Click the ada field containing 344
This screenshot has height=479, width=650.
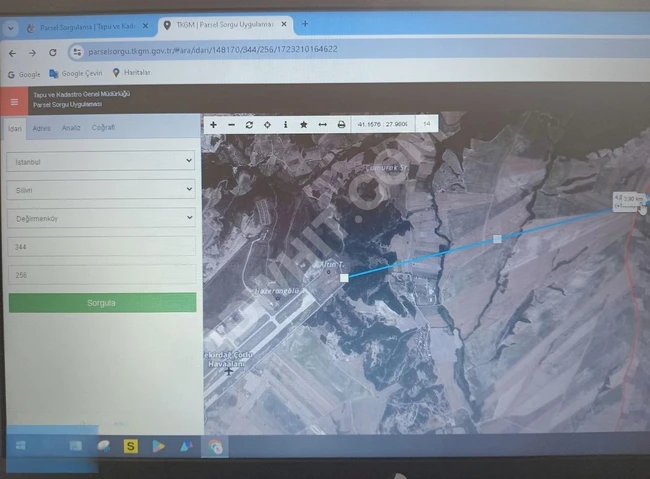(102, 246)
